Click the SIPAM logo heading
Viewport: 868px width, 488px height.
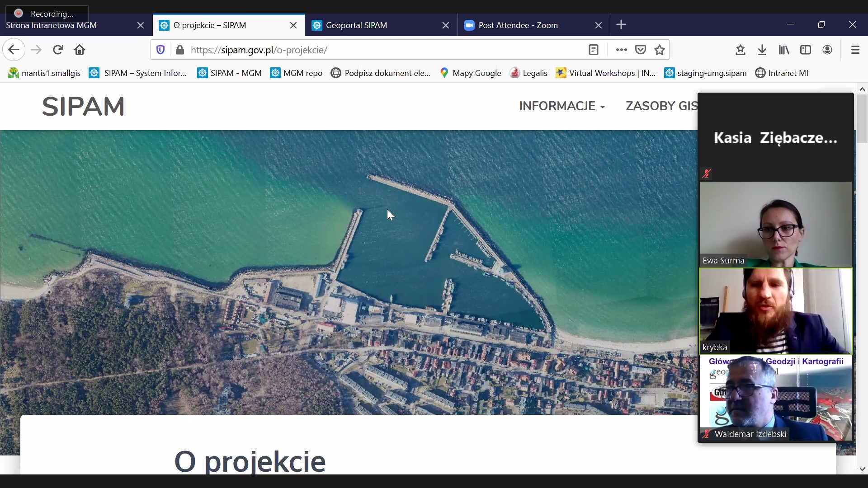click(x=83, y=107)
